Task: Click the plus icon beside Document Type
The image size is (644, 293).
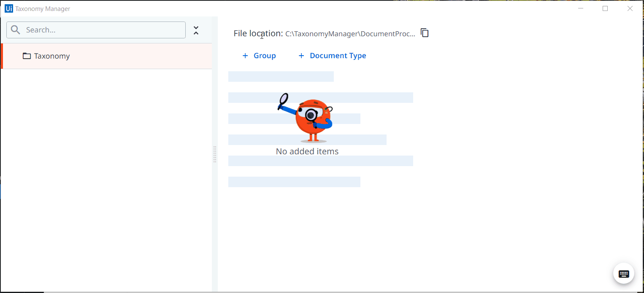Action: 301,56
